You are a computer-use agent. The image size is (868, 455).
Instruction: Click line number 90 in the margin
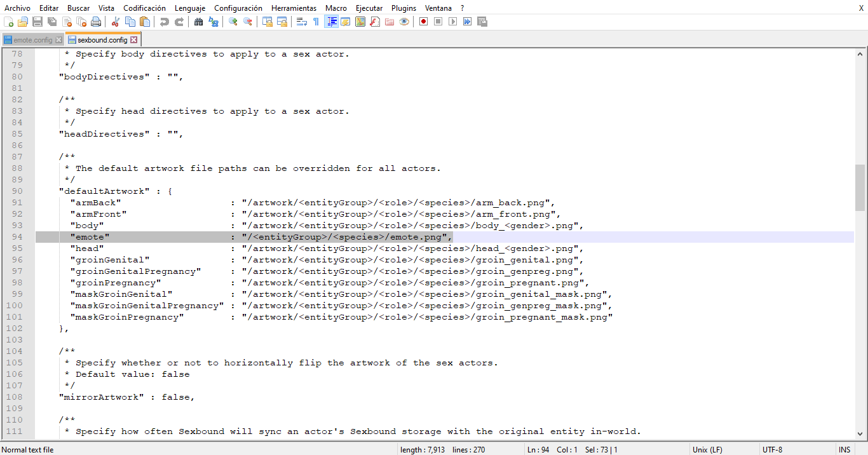click(x=17, y=191)
